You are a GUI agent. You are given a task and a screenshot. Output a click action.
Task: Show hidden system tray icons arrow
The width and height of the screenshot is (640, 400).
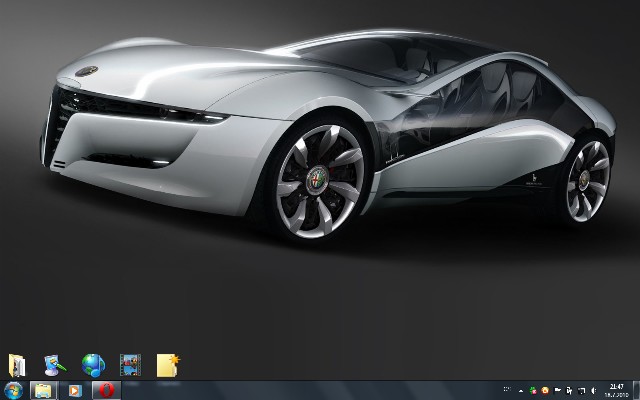click(521, 390)
